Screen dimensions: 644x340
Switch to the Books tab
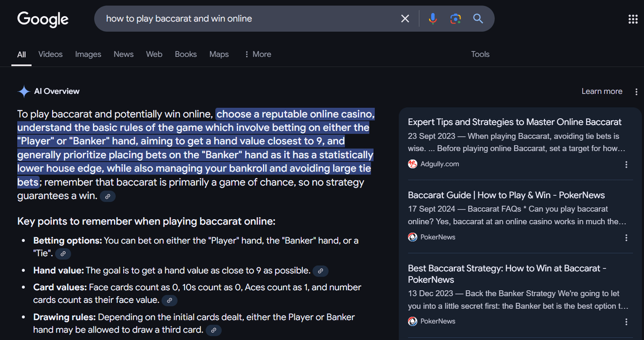click(186, 54)
